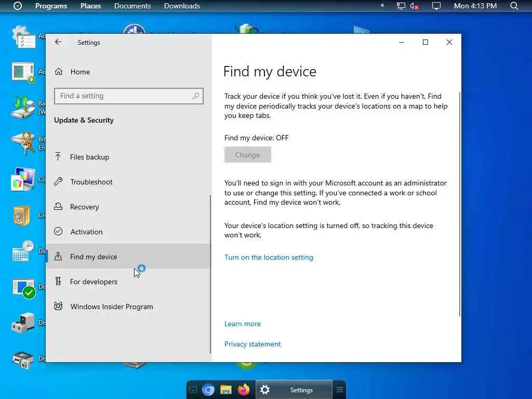The width and height of the screenshot is (532, 399).
Task: Click the Recovery icon
Action: click(58, 206)
